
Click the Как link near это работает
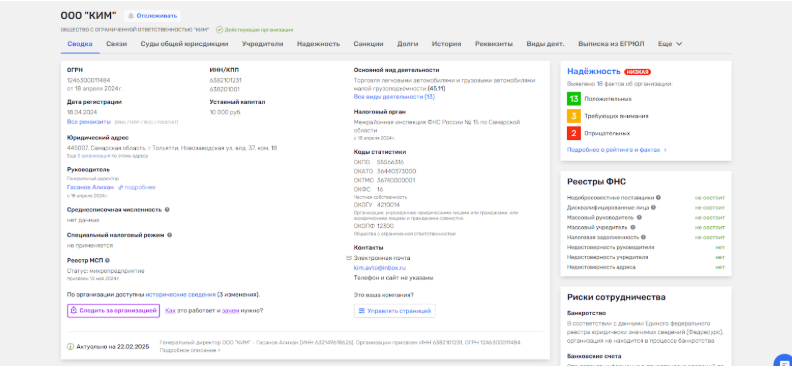click(x=170, y=310)
